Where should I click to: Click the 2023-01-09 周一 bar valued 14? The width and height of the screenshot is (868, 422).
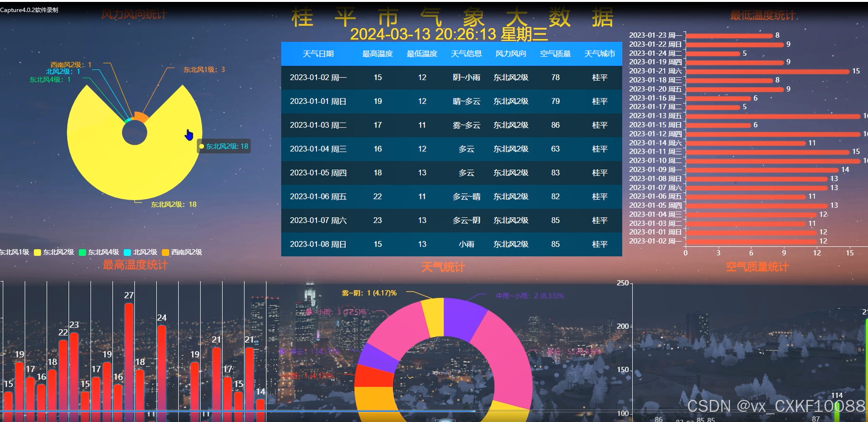[x=762, y=170]
